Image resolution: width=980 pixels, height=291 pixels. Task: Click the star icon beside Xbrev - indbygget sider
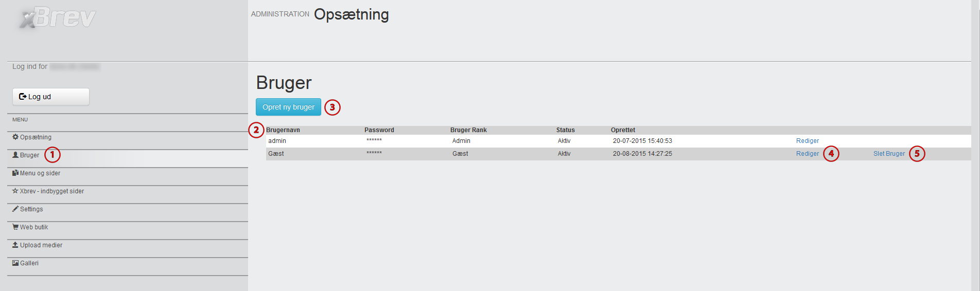click(15, 191)
